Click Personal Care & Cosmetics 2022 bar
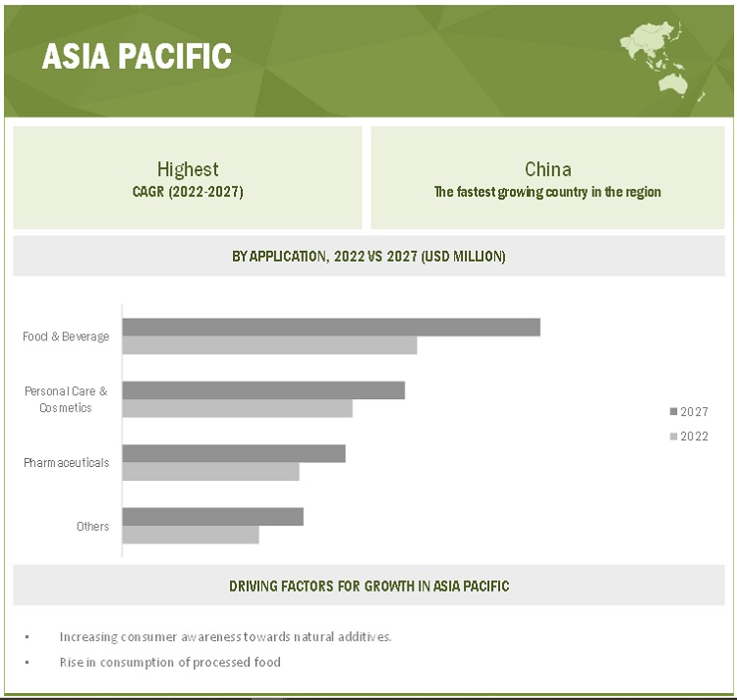Viewport: 737px width, 700px height. point(237,408)
